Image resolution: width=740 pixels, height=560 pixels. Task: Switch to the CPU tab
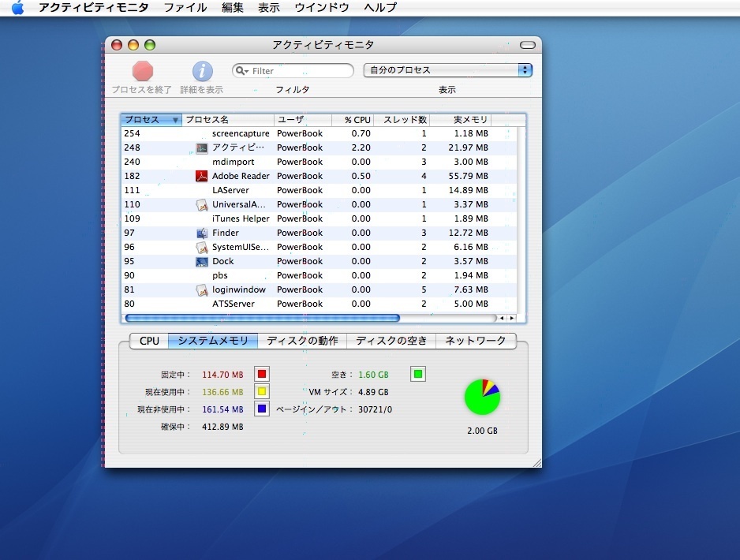point(149,341)
